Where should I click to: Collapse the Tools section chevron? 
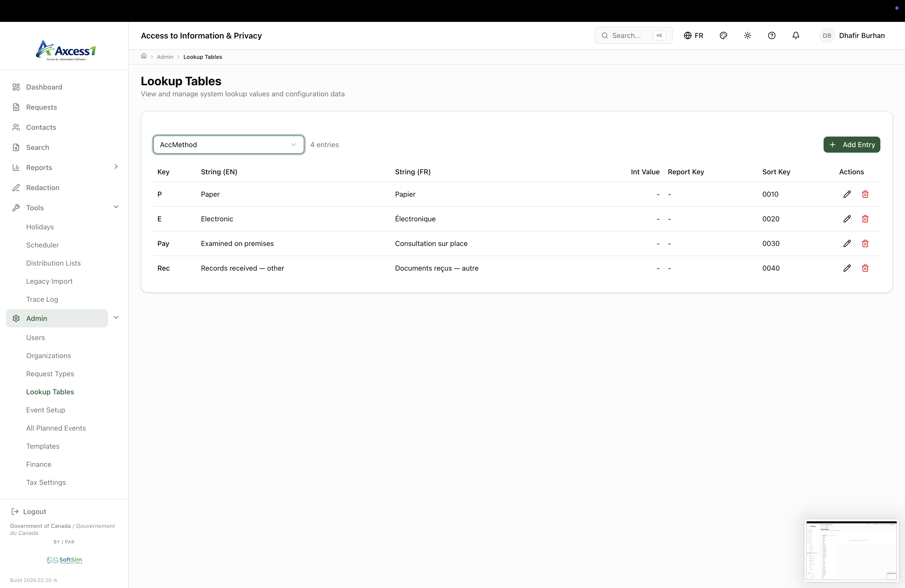(116, 207)
